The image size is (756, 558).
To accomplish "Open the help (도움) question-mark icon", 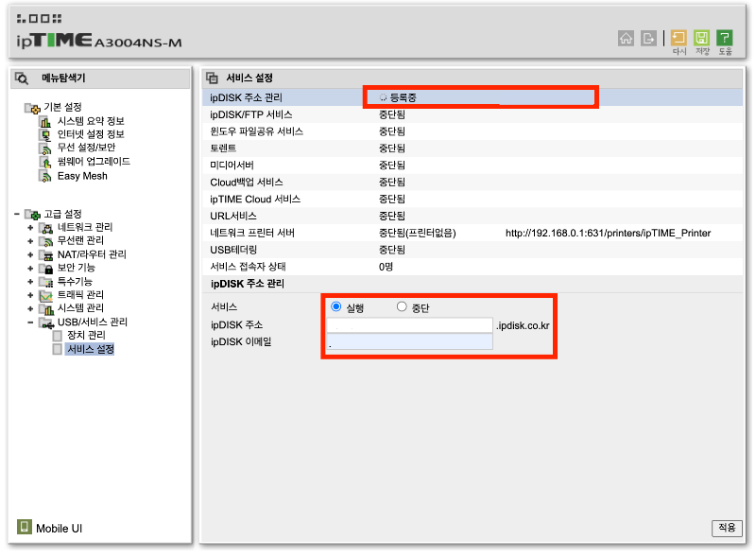I will 725,38.
